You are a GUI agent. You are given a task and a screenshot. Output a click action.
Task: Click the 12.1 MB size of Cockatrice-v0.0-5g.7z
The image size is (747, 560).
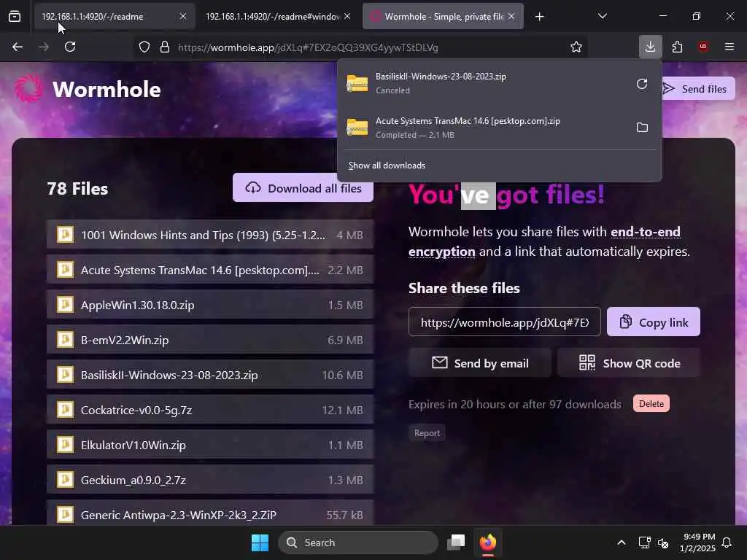[343, 410]
